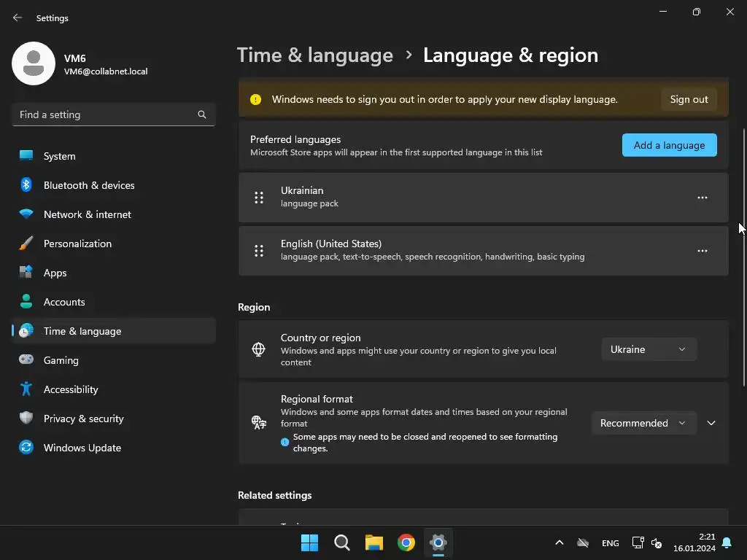Open File Explorer from taskbar
The width and height of the screenshot is (747, 560).
pos(374,542)
